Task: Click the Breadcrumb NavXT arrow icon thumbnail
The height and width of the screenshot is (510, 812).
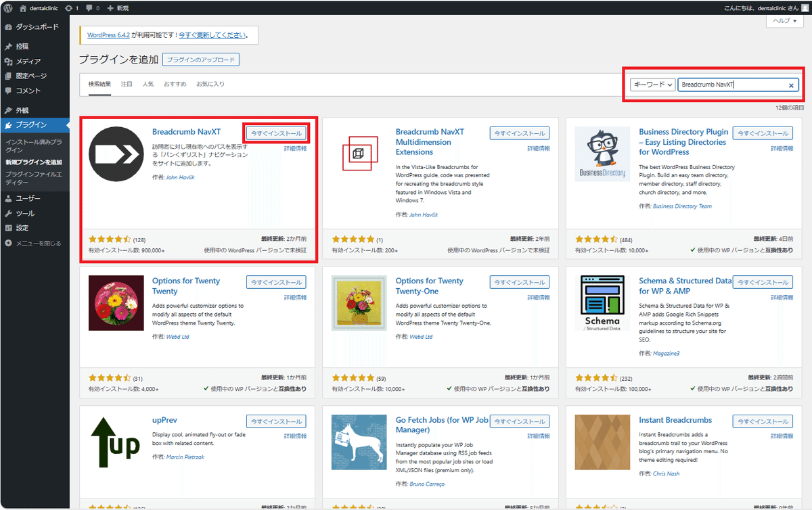Action: pyautogui.click(x=116, y=154)
